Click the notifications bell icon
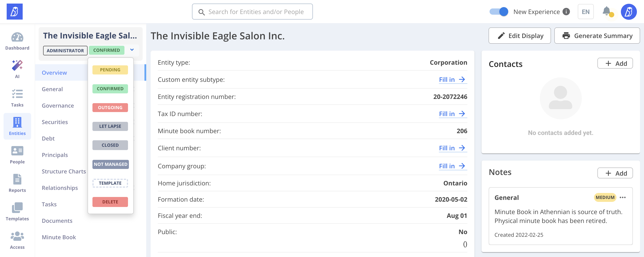Screen dimensions: 644x257 pos(606,12)
